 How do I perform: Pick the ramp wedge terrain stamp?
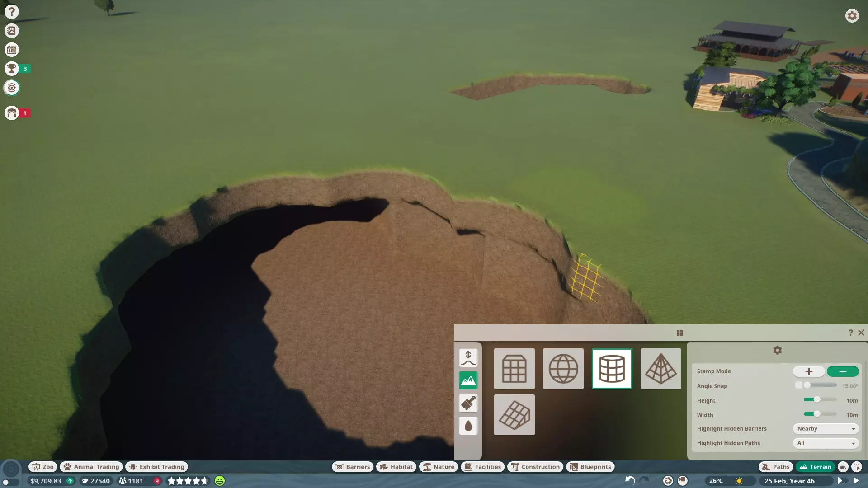coord(514,415)
